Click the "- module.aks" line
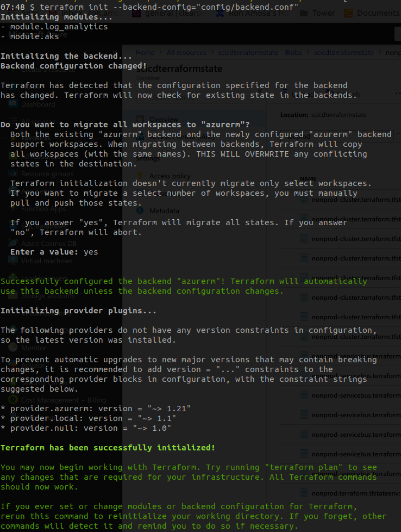401x532 pixels. [30, 36]
